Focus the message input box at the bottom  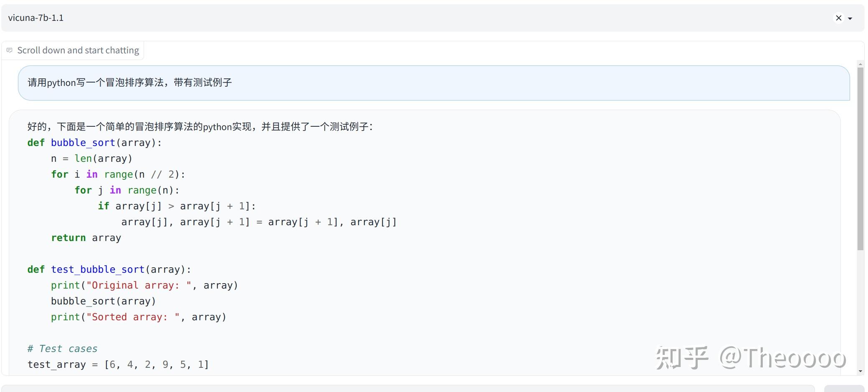click(408, 389)
